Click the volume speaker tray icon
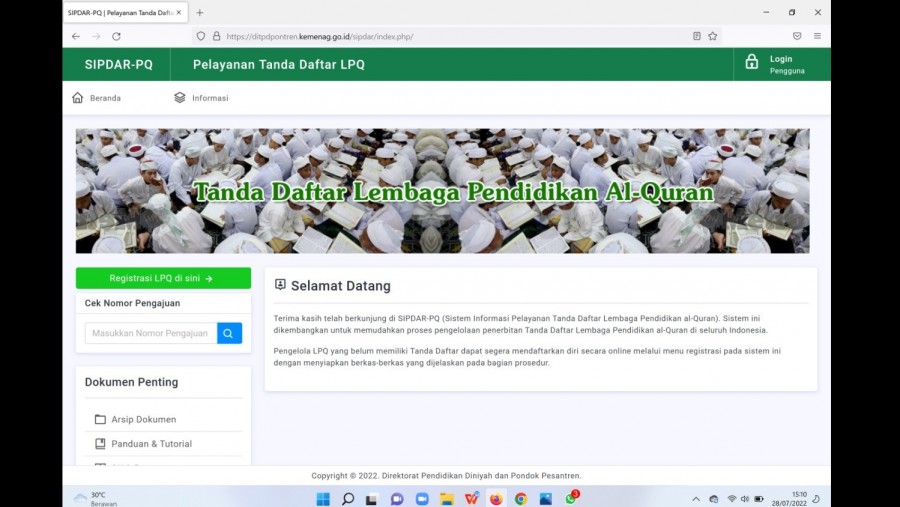900x507 pixels. 745,499
